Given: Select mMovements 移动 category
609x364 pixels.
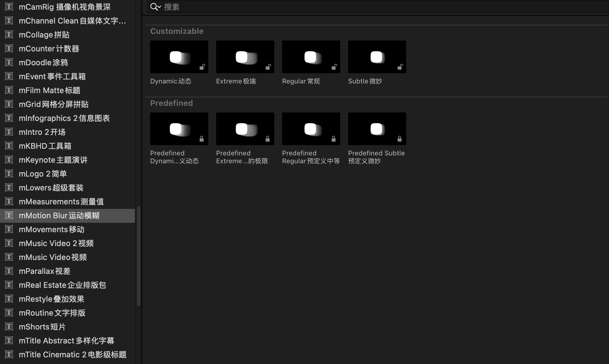Looking at the screenshot, I should [67, 229].
